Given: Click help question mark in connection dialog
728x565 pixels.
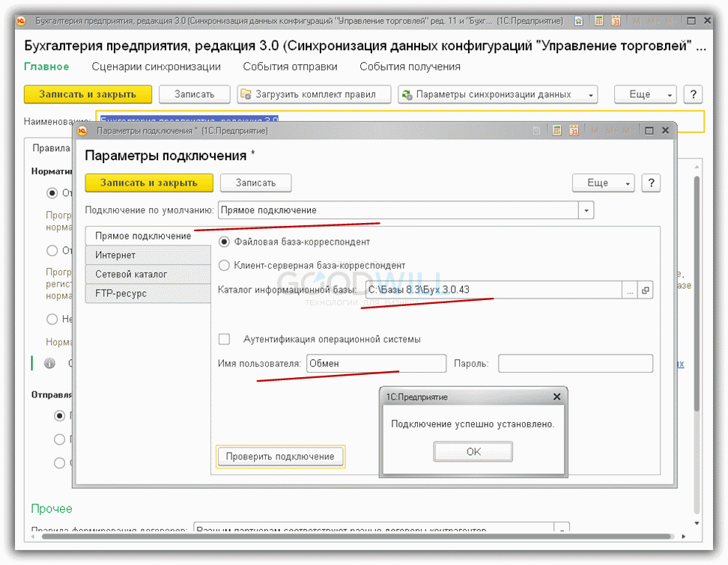Looking at the screenshot, I should pos(651,183).
